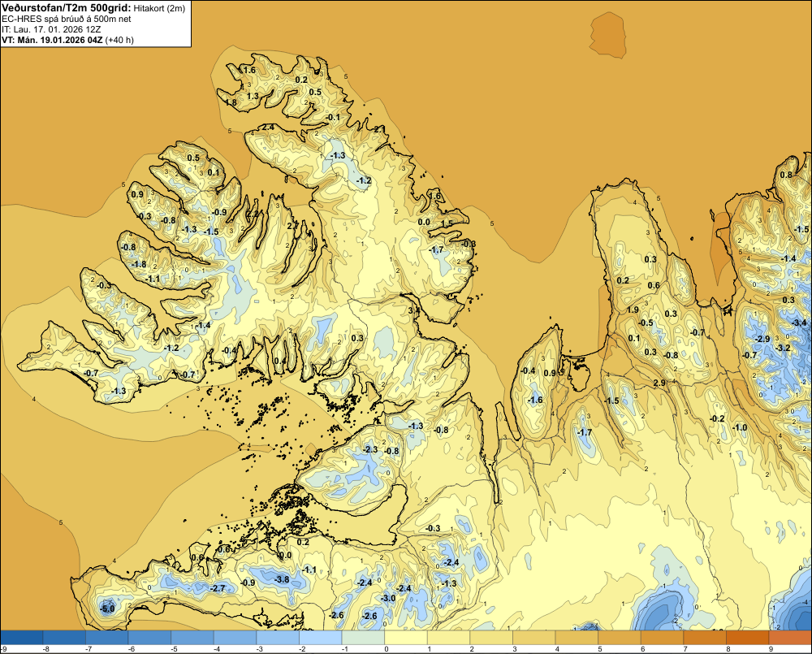This screenshot has width=812, height=654.
Task: Click the 'VT: Mán. 19.01.2026 04Z' valid time
Action: [52, 40]
